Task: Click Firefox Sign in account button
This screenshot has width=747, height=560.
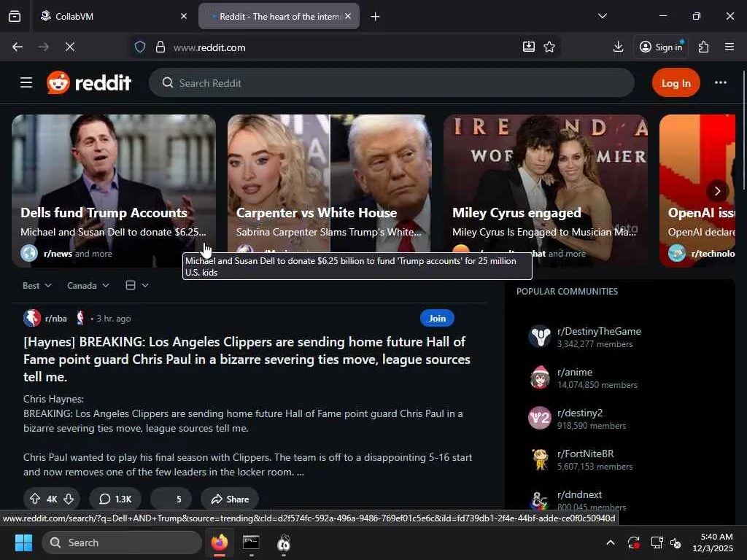Action: tap(661, 47)
